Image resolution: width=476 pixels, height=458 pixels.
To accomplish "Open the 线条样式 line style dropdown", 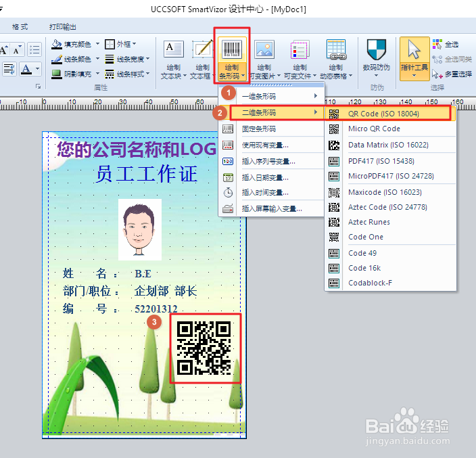I will (x=127, y=74).
